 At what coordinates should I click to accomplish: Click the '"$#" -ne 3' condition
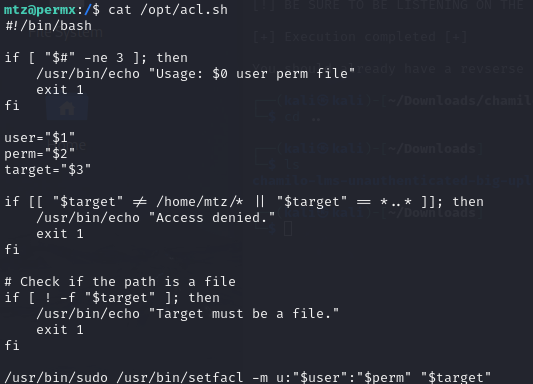(x=85, y=58)
